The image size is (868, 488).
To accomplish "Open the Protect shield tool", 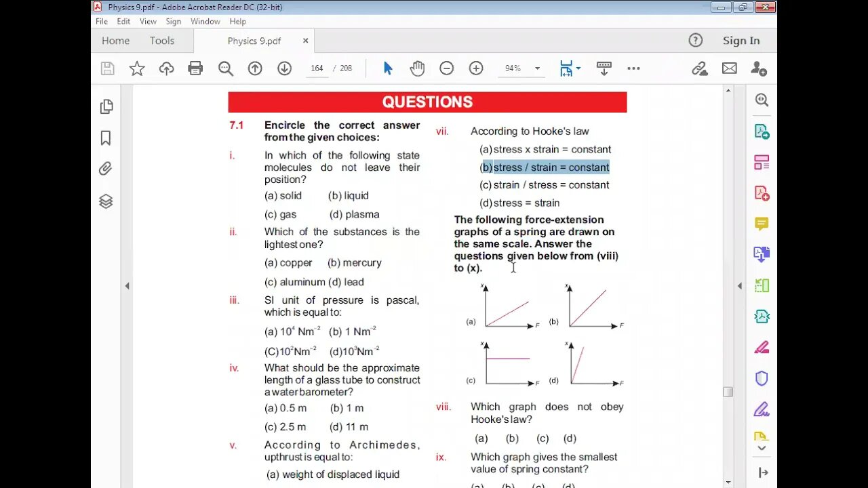I will 762,378.
